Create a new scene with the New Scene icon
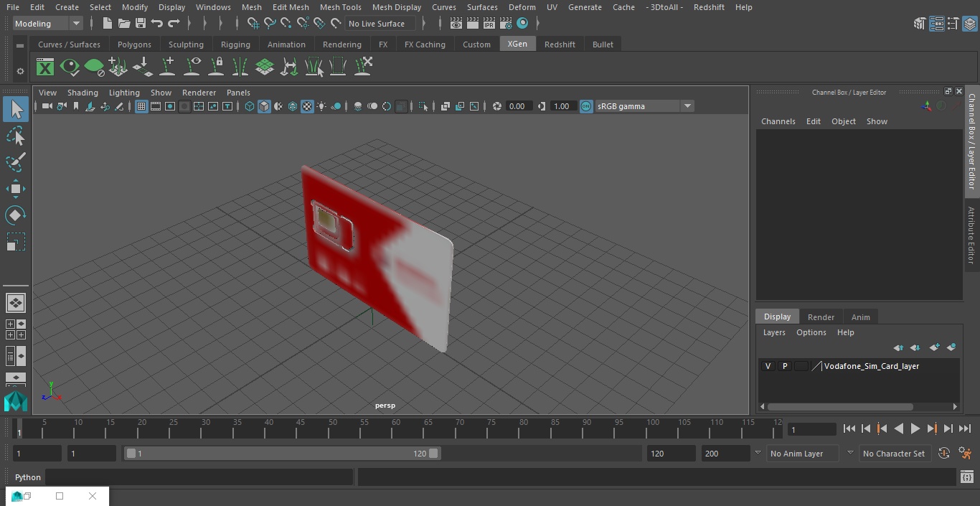Screen dimensions: 980x506 [107, 24]
